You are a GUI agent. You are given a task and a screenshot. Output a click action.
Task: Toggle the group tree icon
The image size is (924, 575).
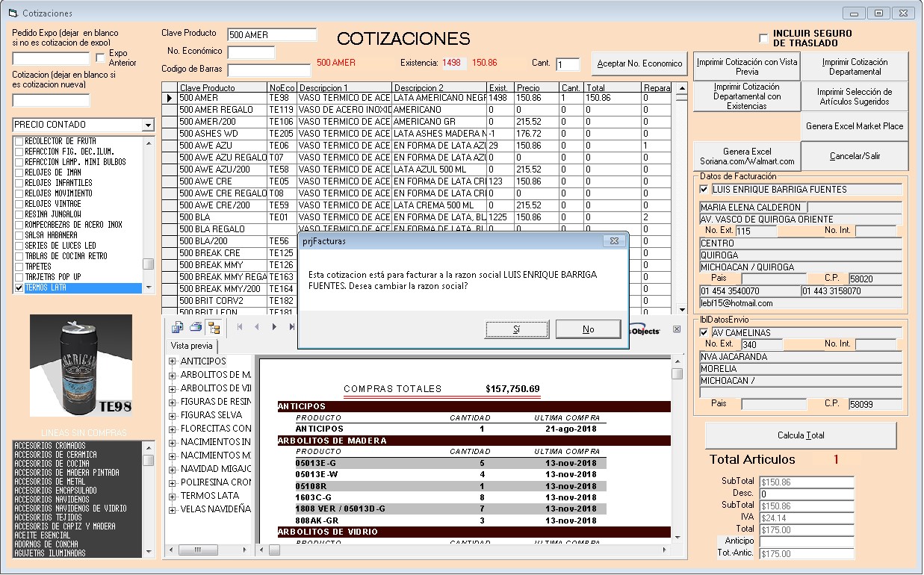pos(214,327)
